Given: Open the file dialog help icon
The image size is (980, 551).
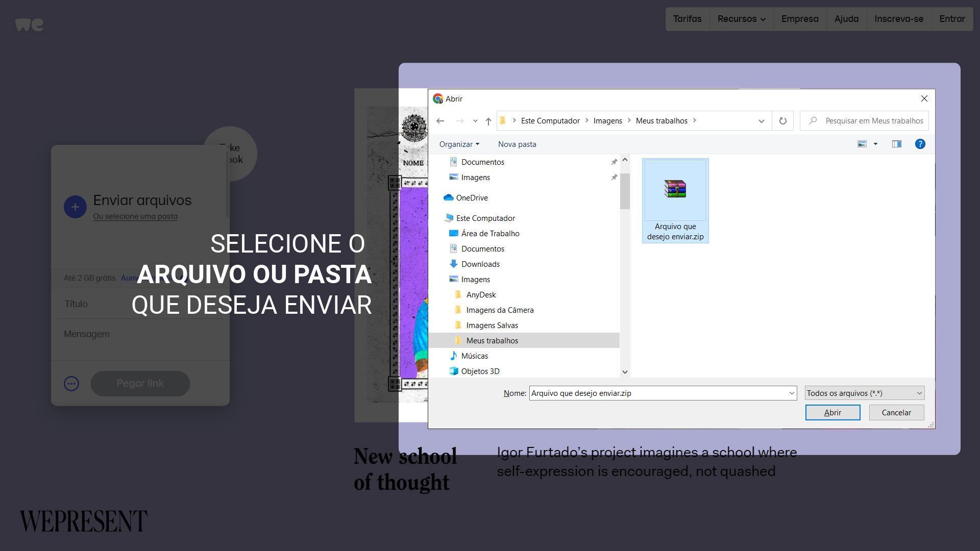Looking at the screenshot, I should point(920,144).
